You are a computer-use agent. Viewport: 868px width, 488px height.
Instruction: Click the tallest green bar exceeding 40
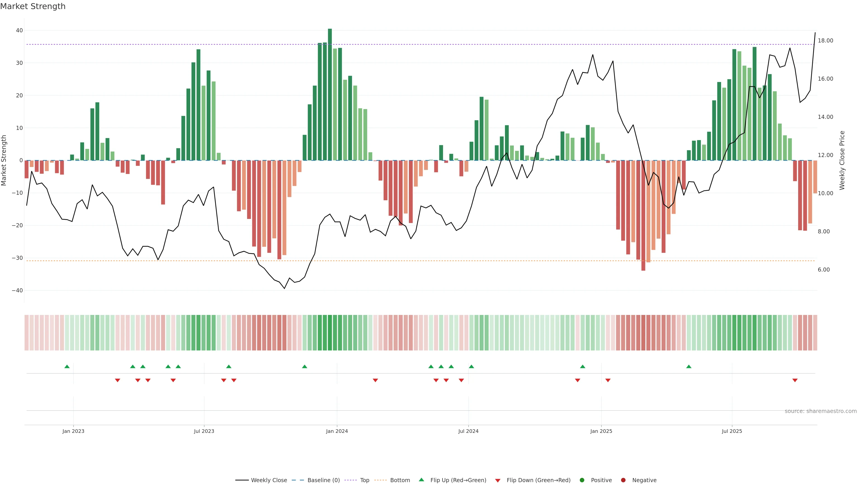(330, 94)
